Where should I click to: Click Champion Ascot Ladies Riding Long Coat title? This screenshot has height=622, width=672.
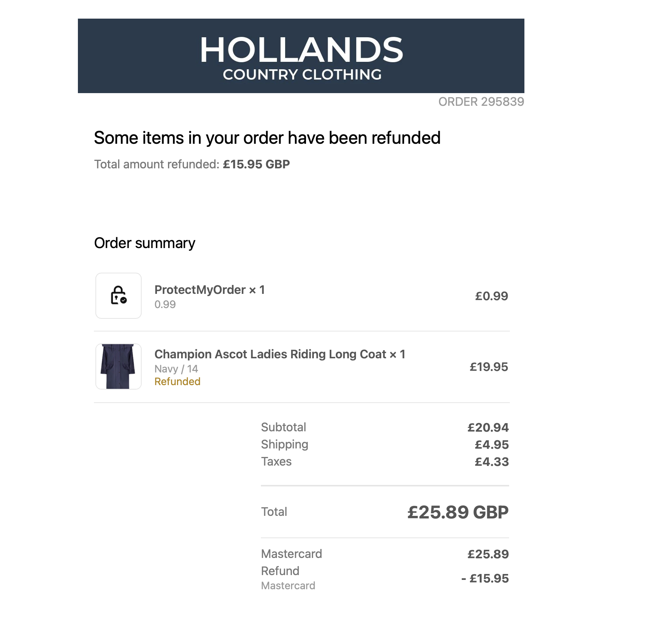click(x=280, y=354)
